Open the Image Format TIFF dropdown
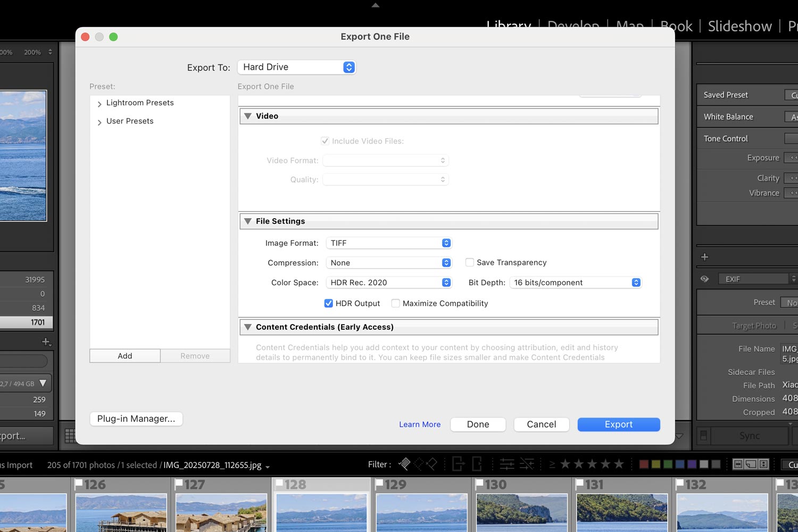Viewport: 798px width, 532px height. pos(389,243)
